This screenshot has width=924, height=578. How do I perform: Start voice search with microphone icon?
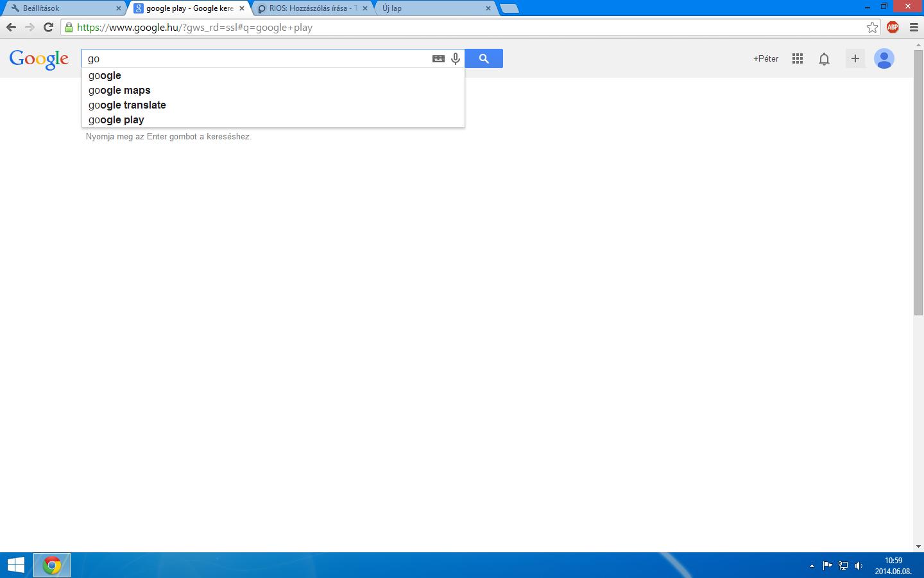(x=456, y=58)
